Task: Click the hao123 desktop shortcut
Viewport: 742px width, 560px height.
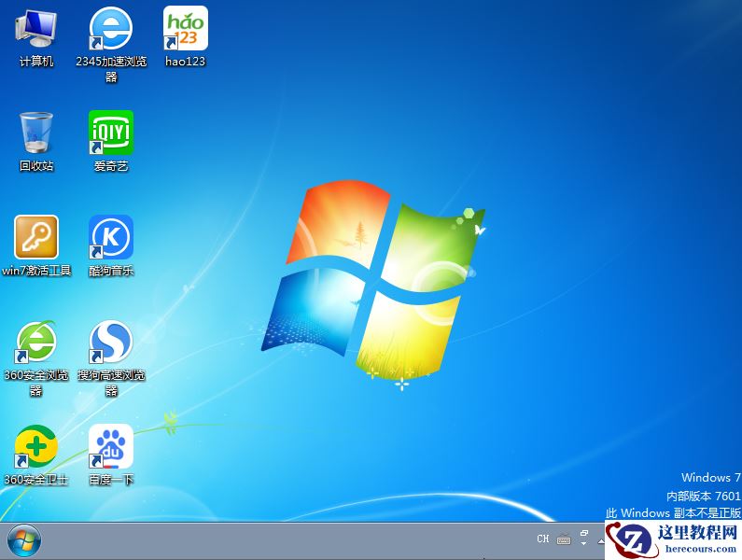Action: (x=185, y=37)
